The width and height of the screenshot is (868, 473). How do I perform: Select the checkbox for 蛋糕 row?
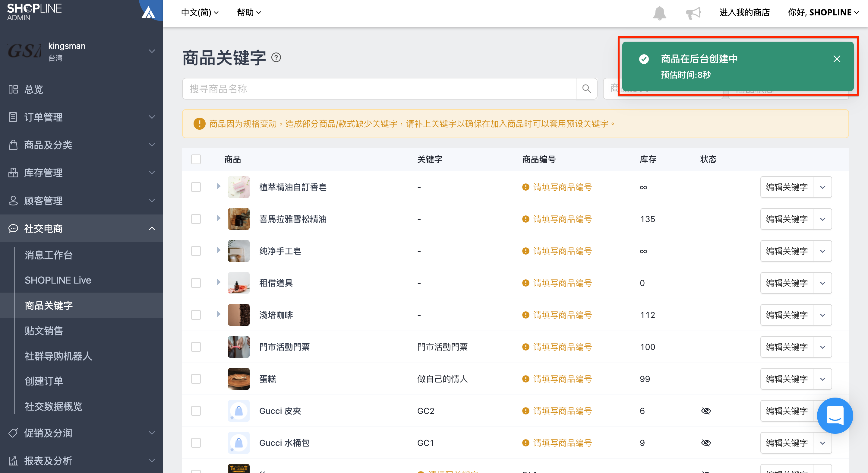pyautogui.click(x=196, y=379)
